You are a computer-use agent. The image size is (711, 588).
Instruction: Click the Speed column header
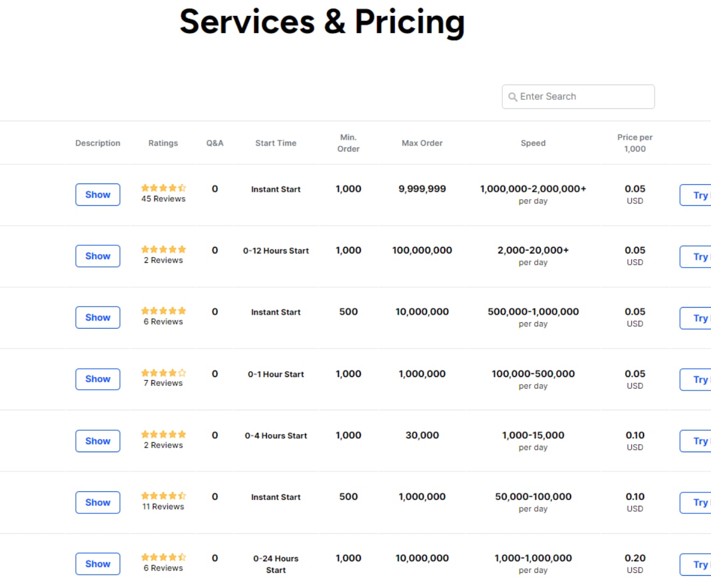(x=533, y=143)
